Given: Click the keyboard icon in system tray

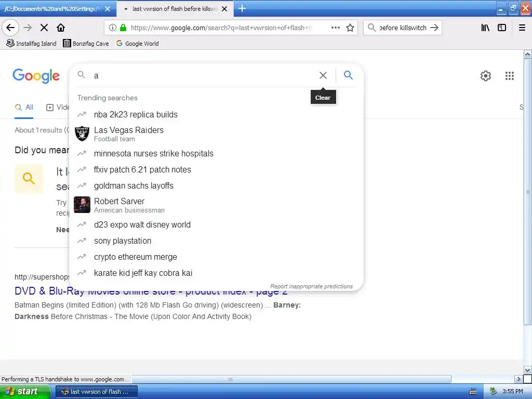Looking at the screenshot, I should pyautogui.click(x=473, y=392).
